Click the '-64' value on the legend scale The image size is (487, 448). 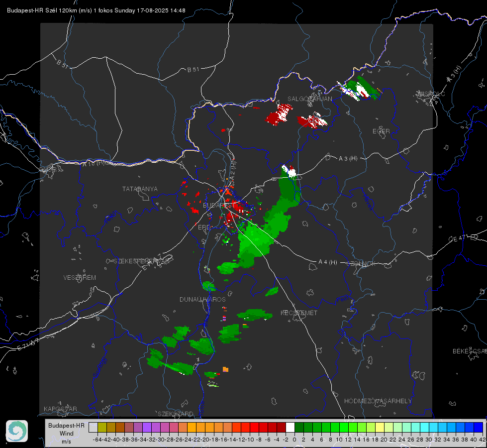tap(97, 440)
